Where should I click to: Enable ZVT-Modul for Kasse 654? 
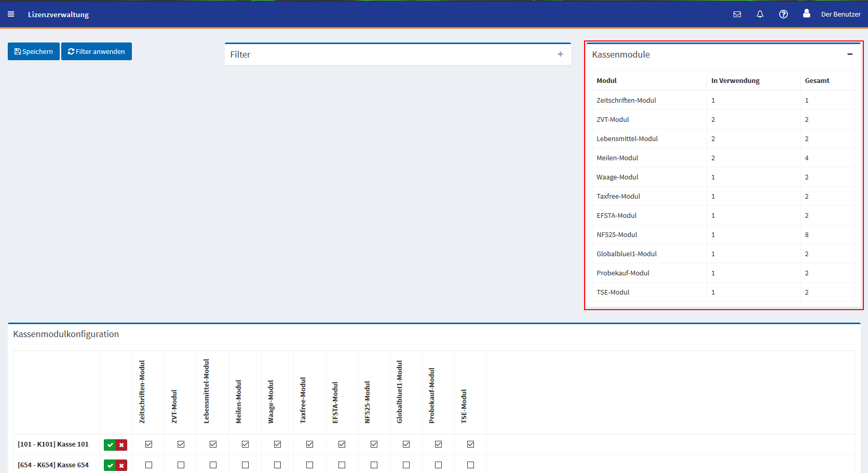pyautogui.click(x=181, y=465)
